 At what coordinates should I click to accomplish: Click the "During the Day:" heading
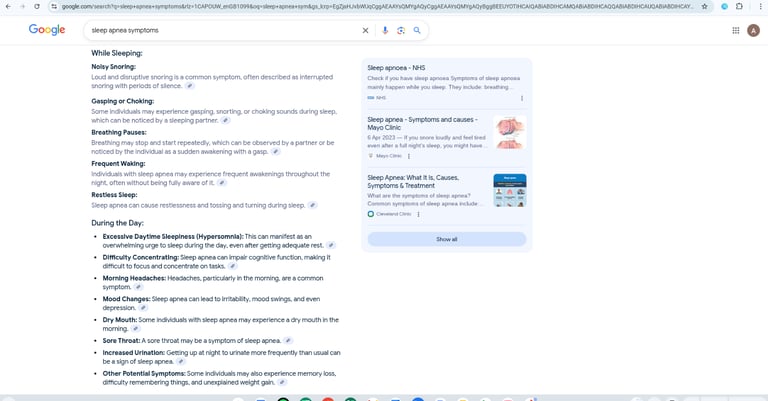118,223
